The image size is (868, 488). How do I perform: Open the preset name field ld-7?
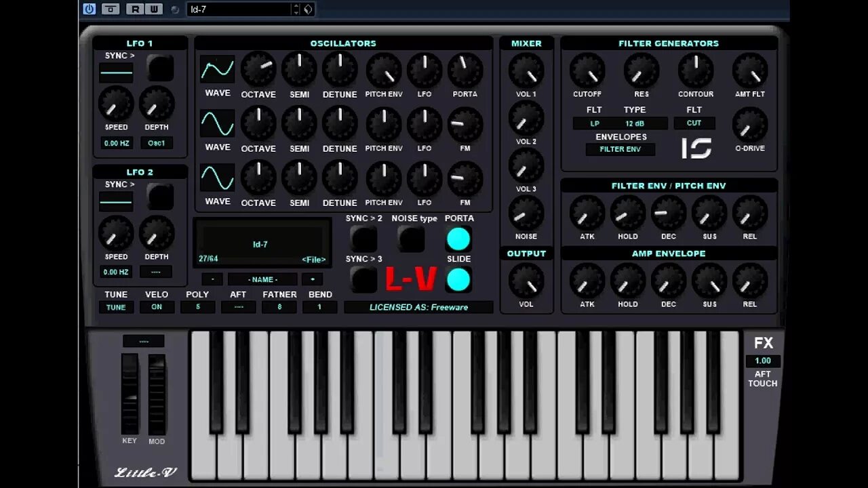(239, 9)
